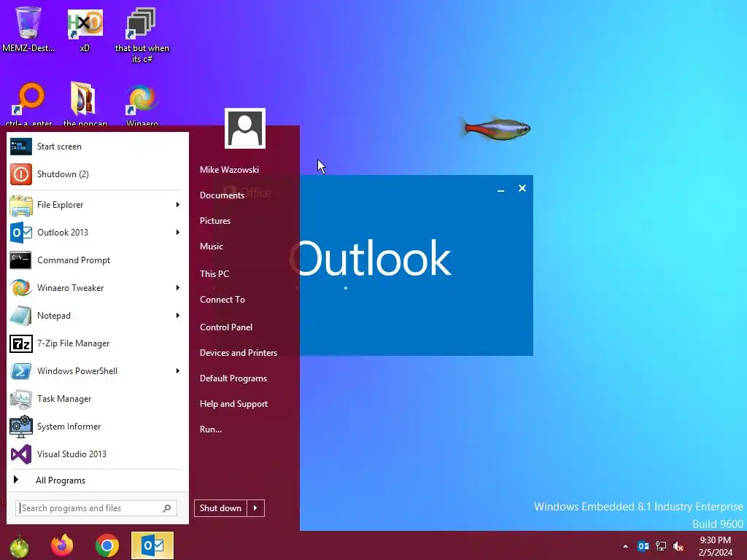Open the Shut down options arrow

click(x=255, y=508)
